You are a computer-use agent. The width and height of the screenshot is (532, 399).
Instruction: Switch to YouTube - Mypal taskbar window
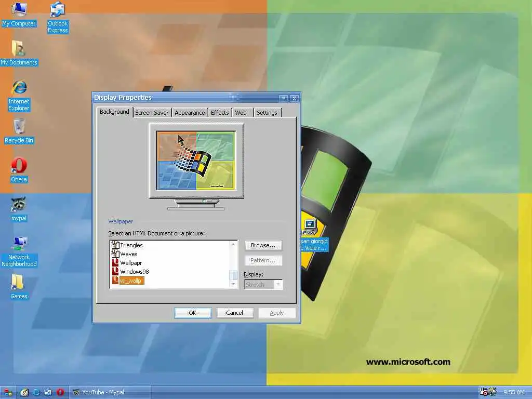point(111,392)
